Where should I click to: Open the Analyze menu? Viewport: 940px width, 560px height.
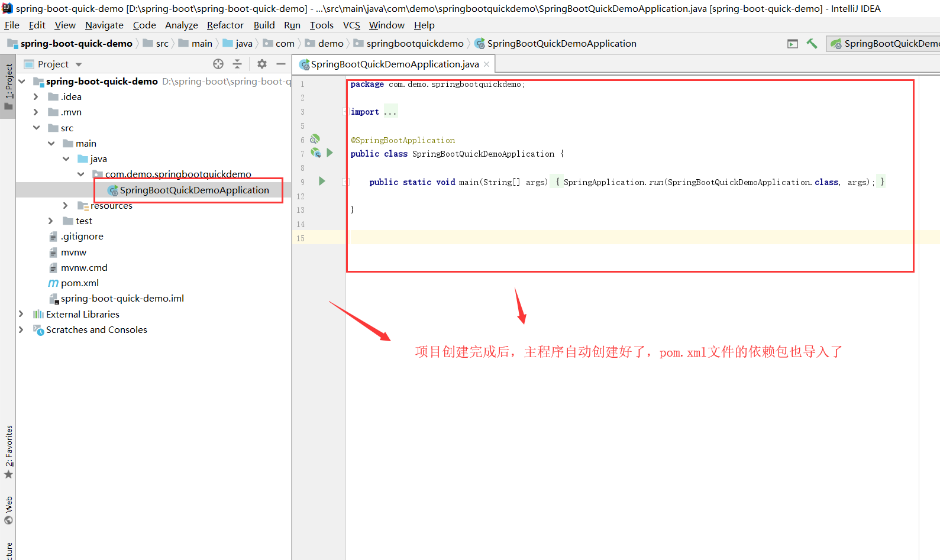pos(181,25)
